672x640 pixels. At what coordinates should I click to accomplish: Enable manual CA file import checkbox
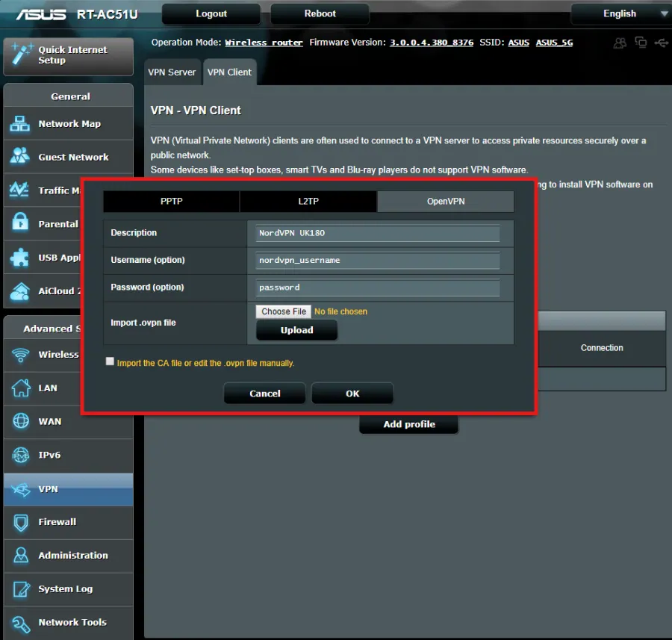[110, 361]
